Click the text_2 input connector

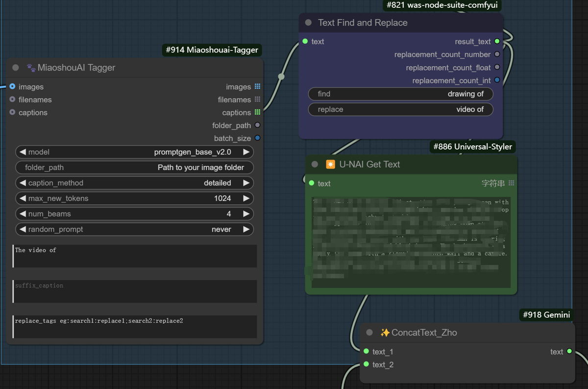point(366,364)
